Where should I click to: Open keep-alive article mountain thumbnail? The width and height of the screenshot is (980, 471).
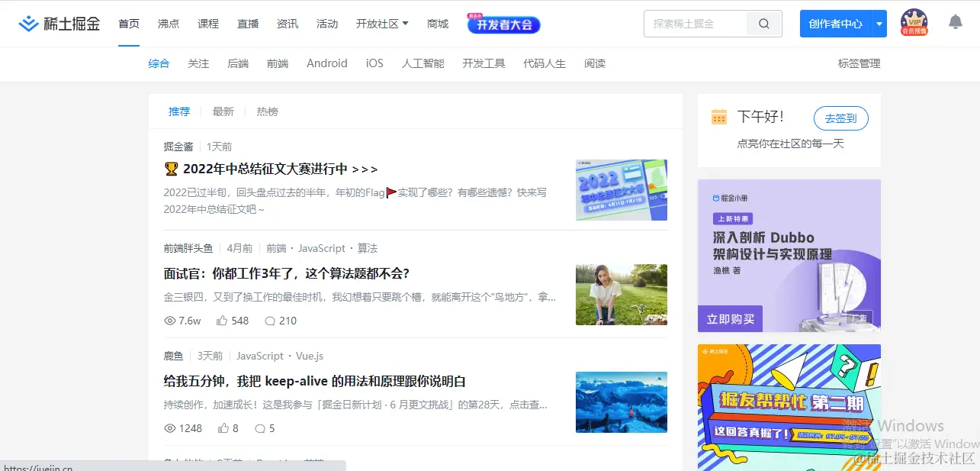tap(622, 402)
